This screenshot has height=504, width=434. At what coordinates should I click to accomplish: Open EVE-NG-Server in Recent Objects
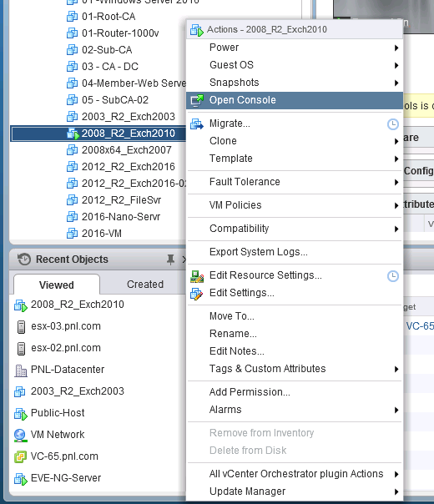click(66, 478)
